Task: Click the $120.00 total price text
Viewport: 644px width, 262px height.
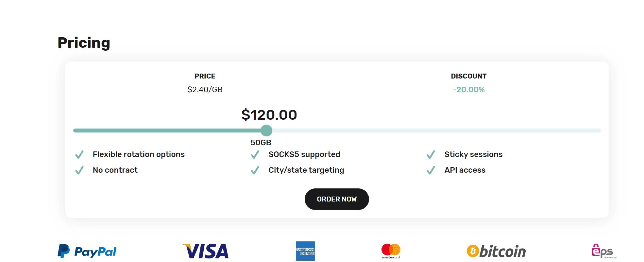Action: pos(269,115)
